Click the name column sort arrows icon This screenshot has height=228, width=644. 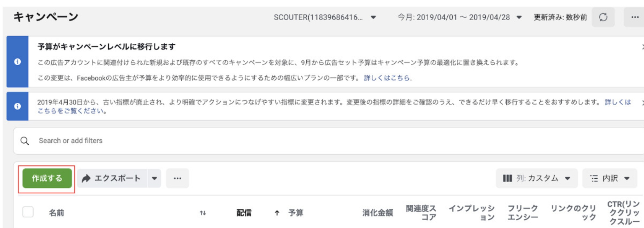(x=203, y=213)
